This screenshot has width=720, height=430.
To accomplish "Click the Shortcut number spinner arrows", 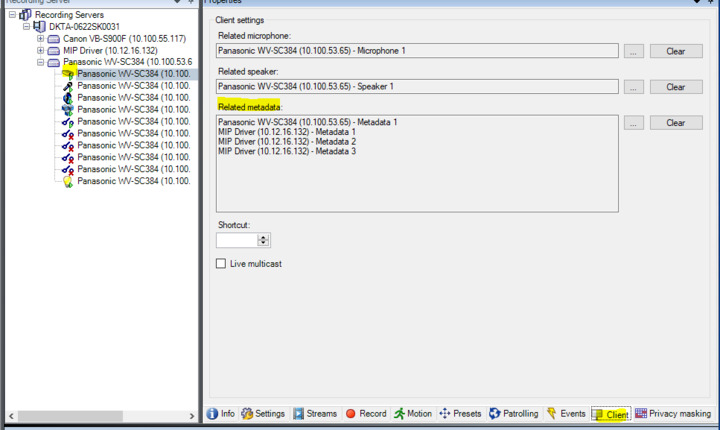I will (x=264, y=240).
